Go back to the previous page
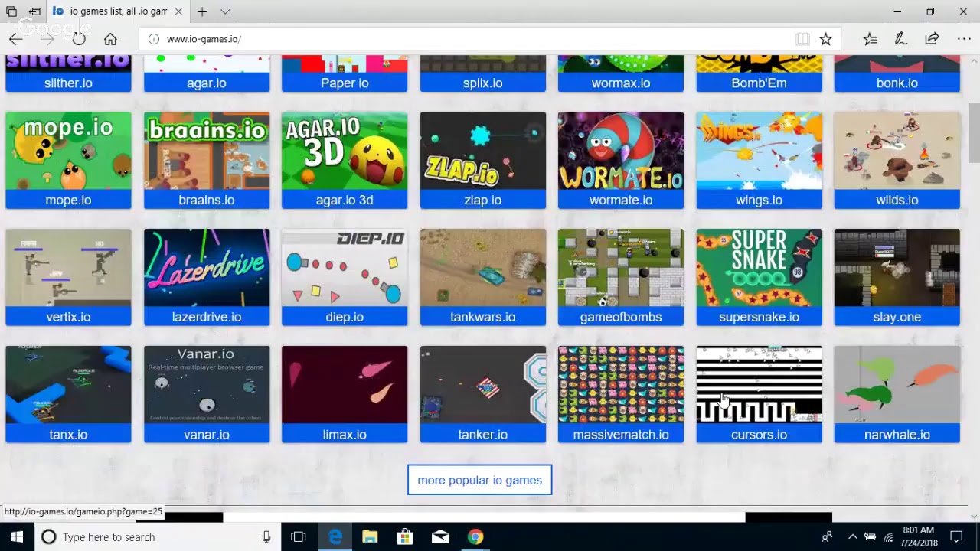 (x=16, y=39)
